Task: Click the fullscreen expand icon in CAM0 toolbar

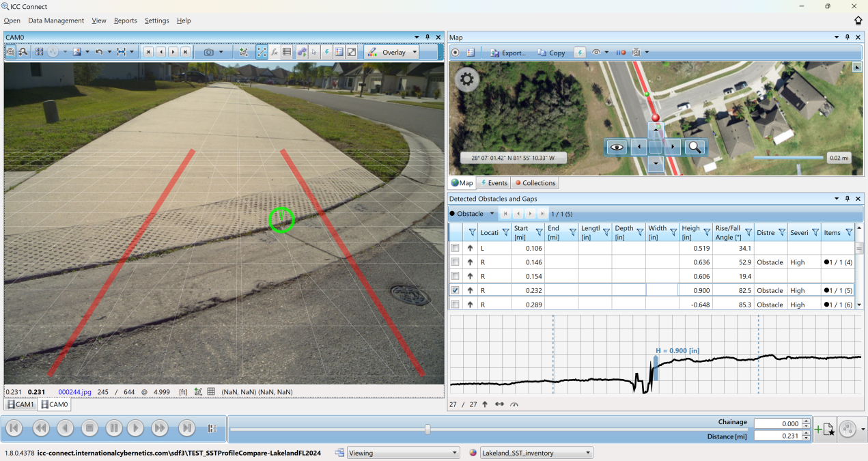Action: tap(350, 52)
